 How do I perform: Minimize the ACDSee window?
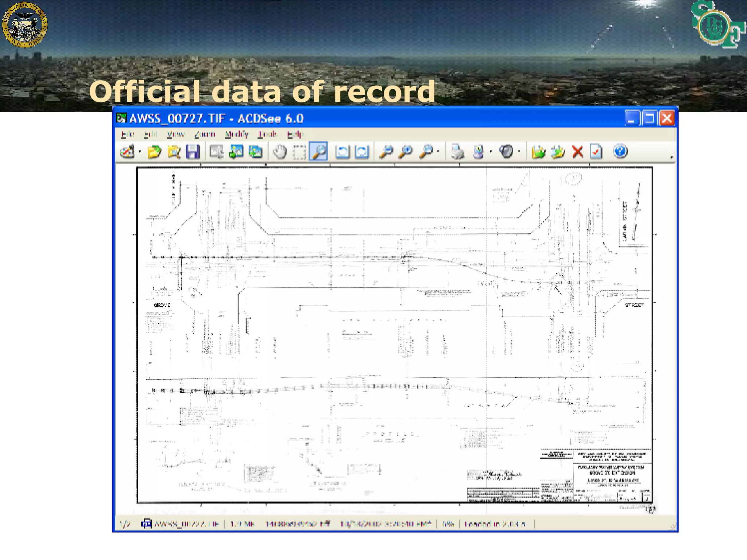[x=631, y=118]
